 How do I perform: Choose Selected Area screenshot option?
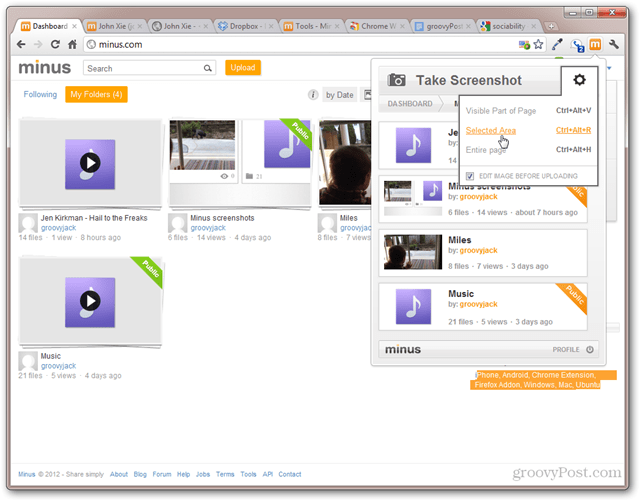coord(491,130)
